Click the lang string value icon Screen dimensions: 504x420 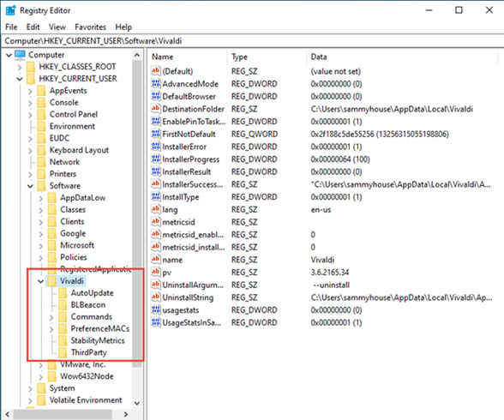[156, 209]
